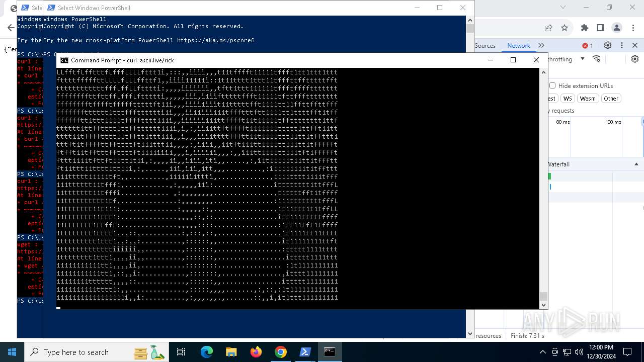Share this page from Chrome's address bar
Viewport: 644px width, 362px height.
(x=548, y=28)
